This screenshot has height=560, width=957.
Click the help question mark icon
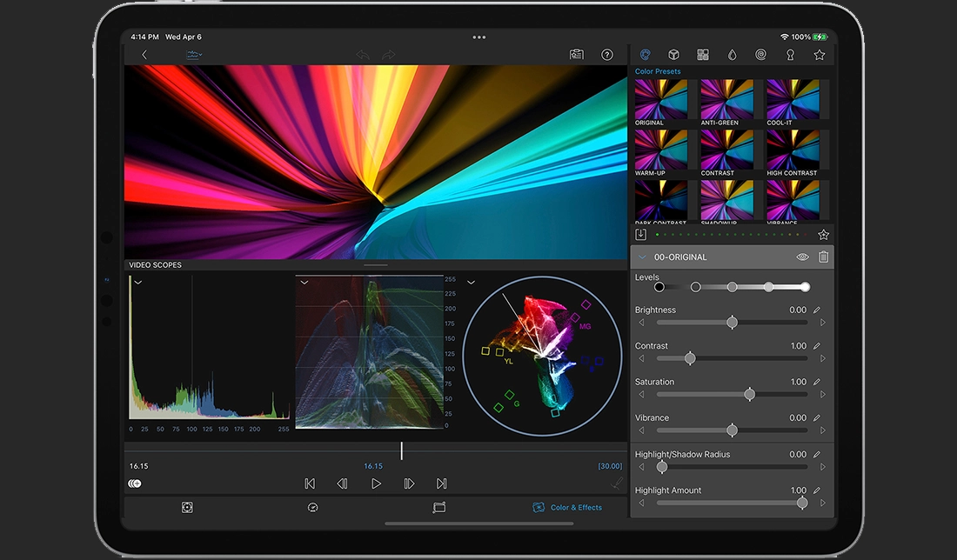coord(607,55)
